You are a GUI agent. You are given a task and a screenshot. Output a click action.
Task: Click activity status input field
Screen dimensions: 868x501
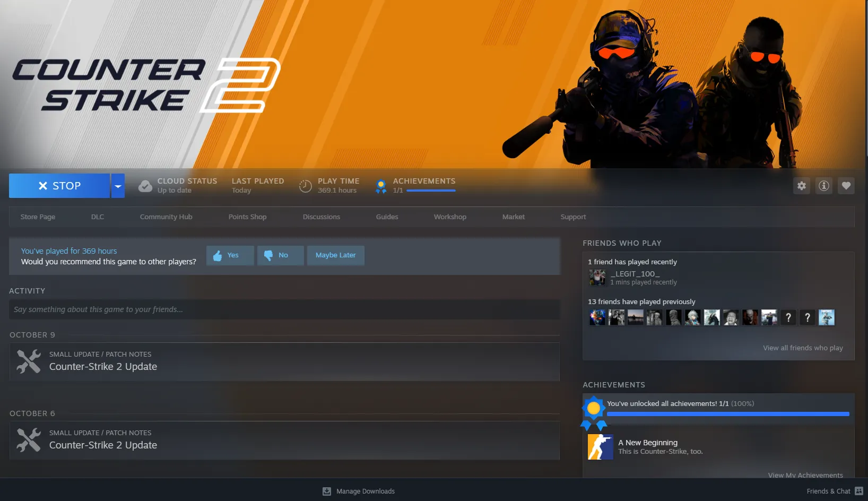coord(284,309)
